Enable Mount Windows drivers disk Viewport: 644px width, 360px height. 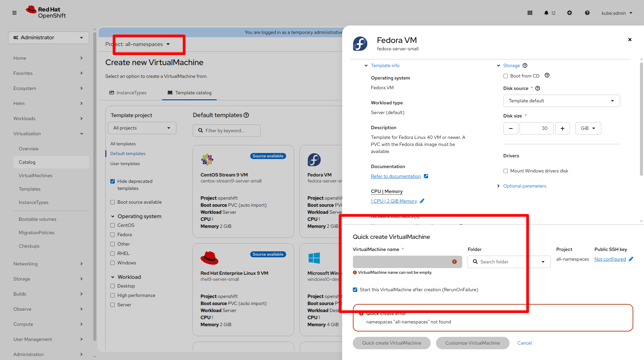point(505,171)
